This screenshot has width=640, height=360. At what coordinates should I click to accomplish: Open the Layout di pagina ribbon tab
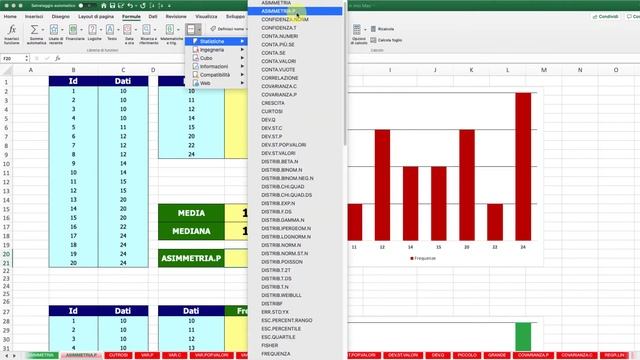coord(96,16)
